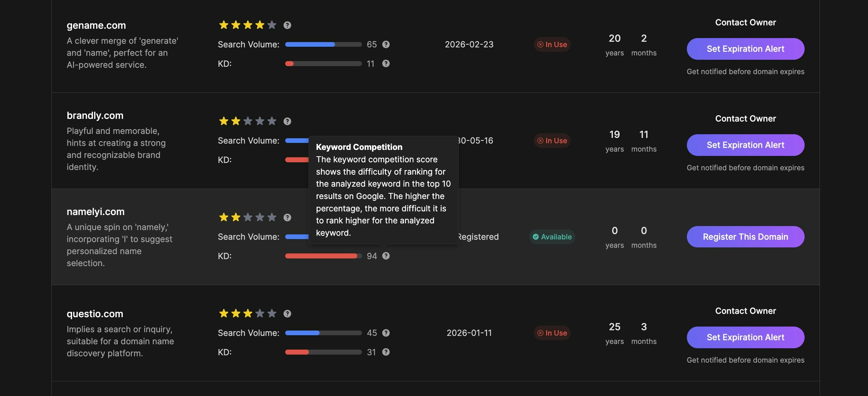
Task: Set Expiration Alert for questio.com
Action: [745, 337]
